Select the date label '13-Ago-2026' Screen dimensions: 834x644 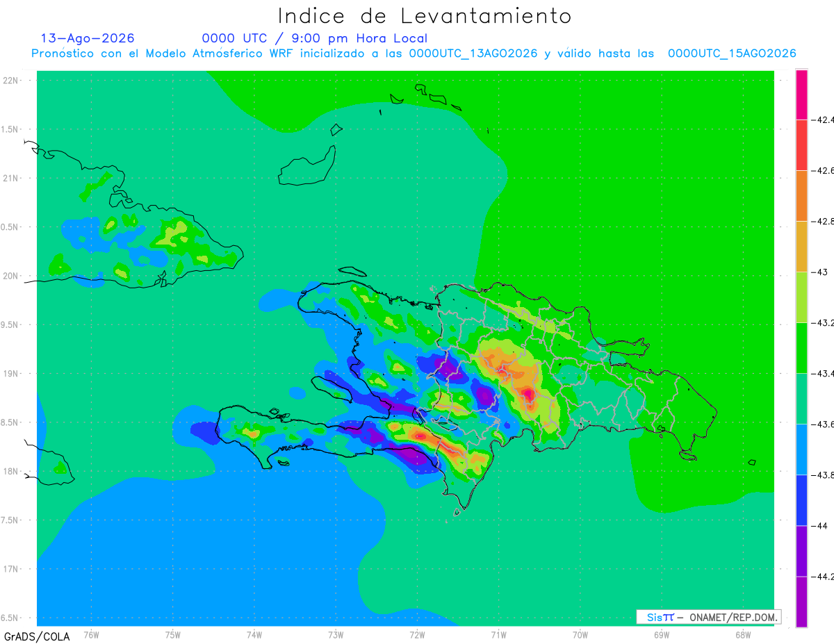click(88, 38)
